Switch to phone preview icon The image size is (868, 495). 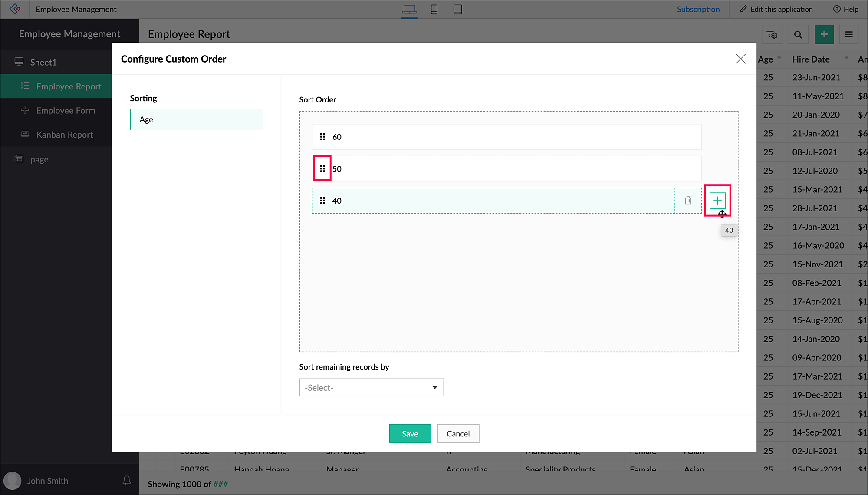tap(434, 9)
